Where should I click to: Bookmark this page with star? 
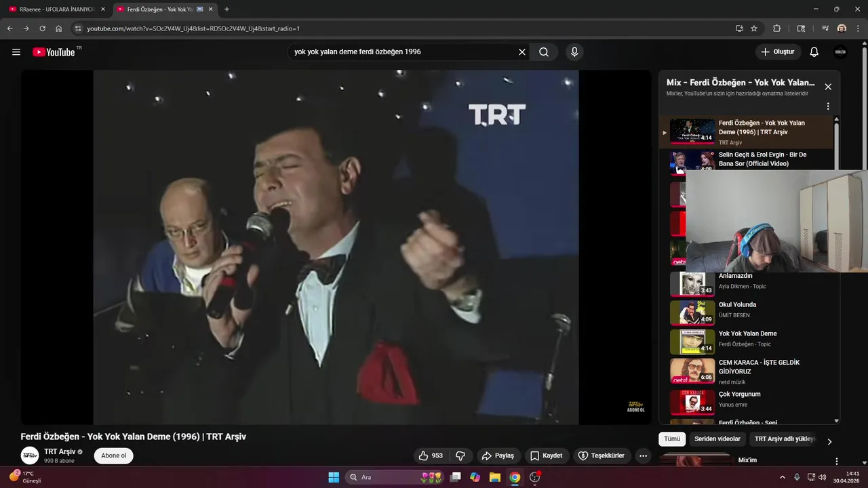[x=754, y=28]
